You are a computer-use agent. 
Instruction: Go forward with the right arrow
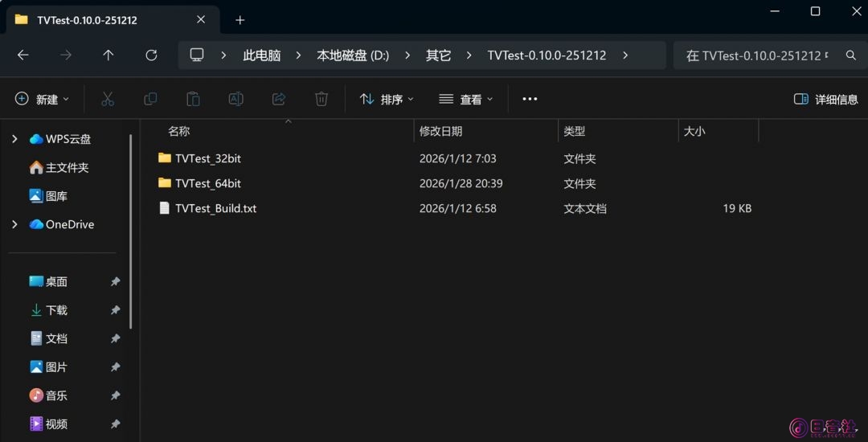click(x=66, y=55)
